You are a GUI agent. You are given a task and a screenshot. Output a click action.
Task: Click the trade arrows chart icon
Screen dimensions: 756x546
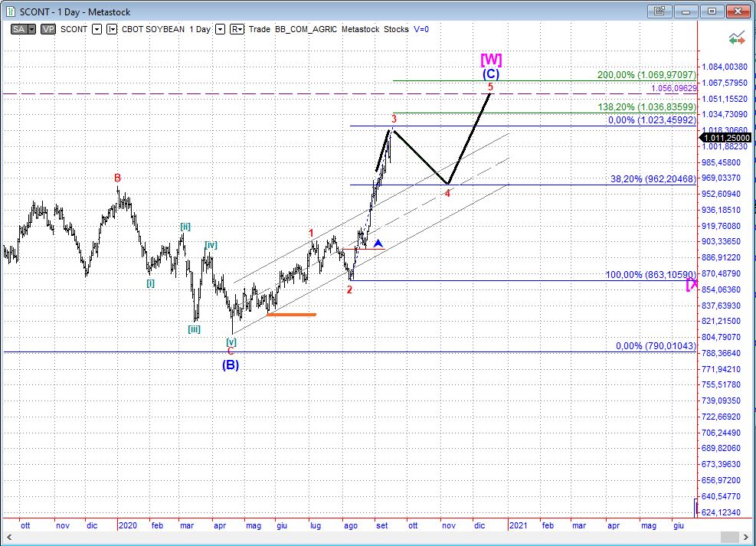tap(738, 37)
